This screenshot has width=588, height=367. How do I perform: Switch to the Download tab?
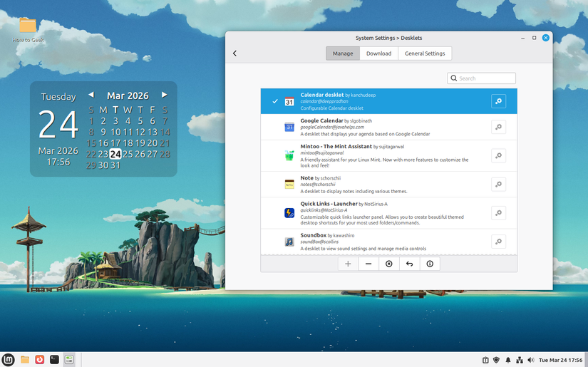(378, 53)
